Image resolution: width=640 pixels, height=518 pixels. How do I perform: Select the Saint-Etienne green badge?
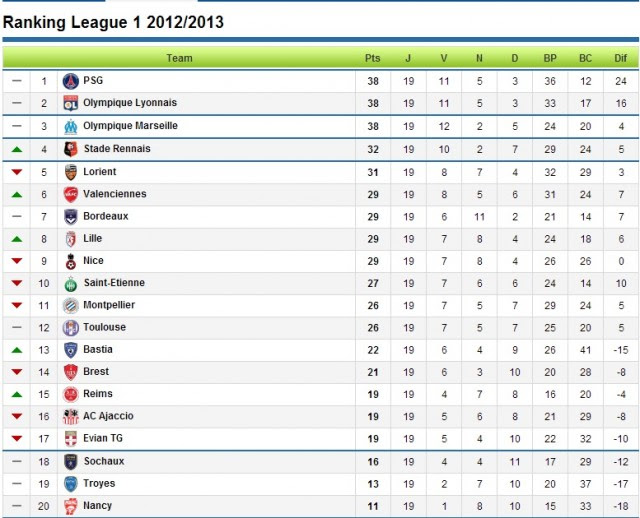[71, 284]
